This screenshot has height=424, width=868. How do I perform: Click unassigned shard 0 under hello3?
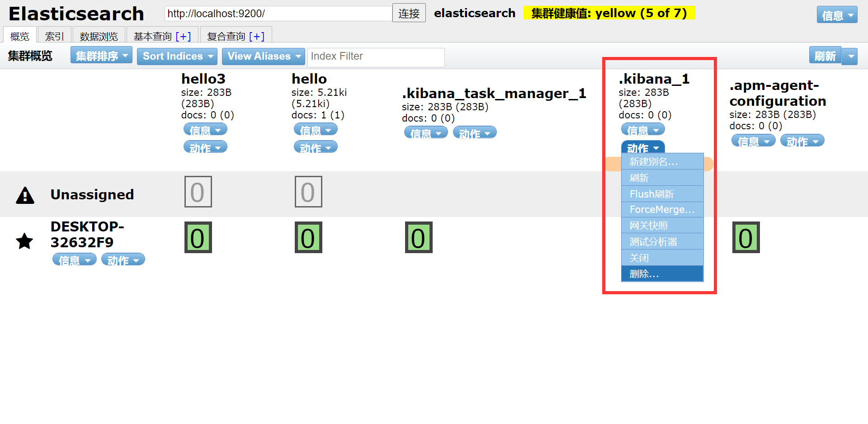pos(198,192)
